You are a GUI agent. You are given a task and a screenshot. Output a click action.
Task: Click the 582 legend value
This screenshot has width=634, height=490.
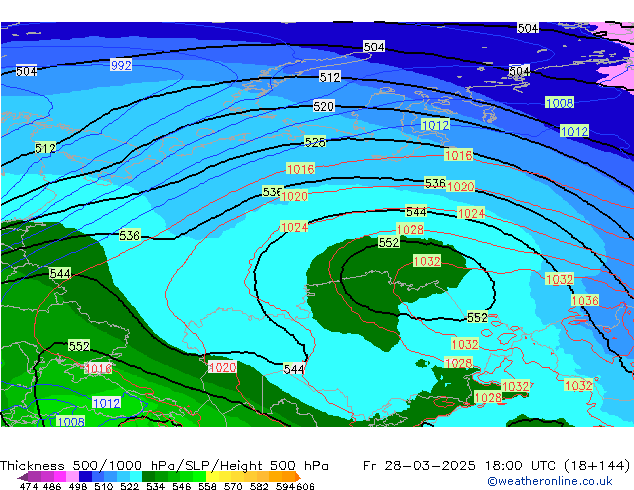(259, 486)
